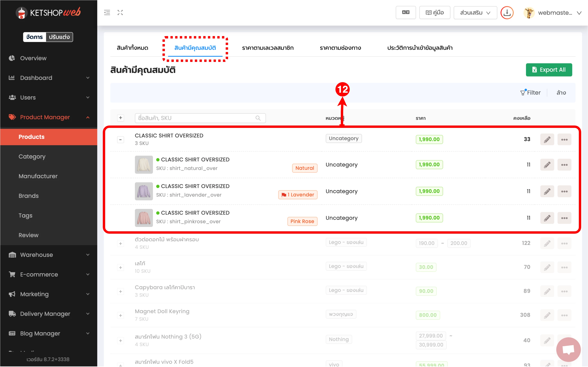Edit the shirt_natural_over SKU with the pencil icon
The width and height of the screenshot is (588, 367).
click(547, 165)
